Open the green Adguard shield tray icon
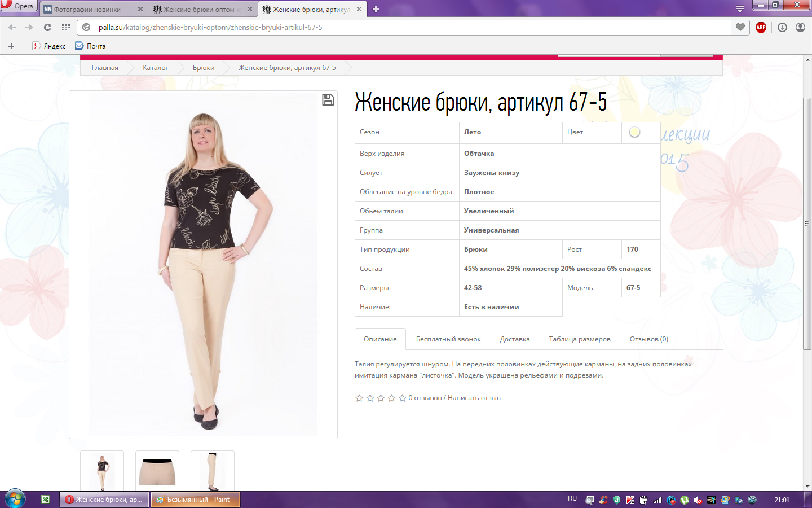The height and width of the screenshot is (508, 812). (617, 500)
